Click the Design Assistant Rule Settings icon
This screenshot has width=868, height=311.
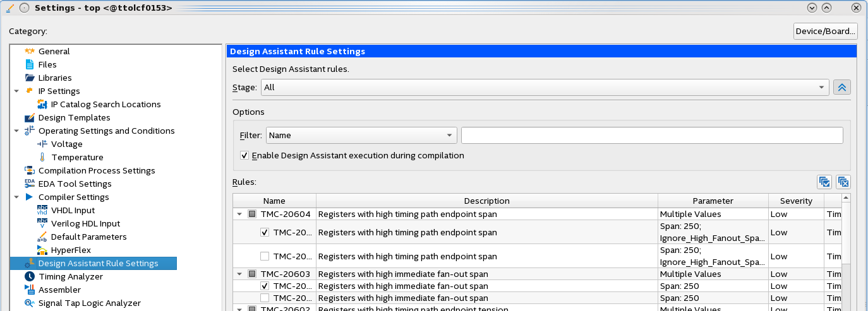[29, 263]
